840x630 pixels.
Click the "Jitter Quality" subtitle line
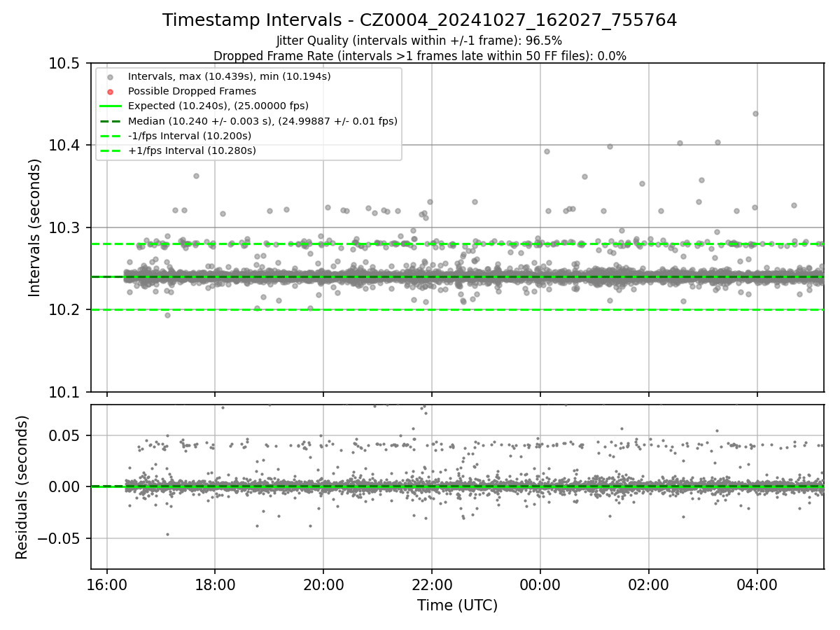(419, 41)
